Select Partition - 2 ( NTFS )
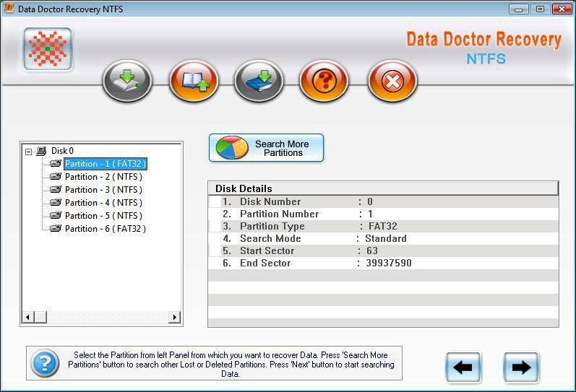The width and height of the screenshot is (576, 392). (x=103, y=177)
